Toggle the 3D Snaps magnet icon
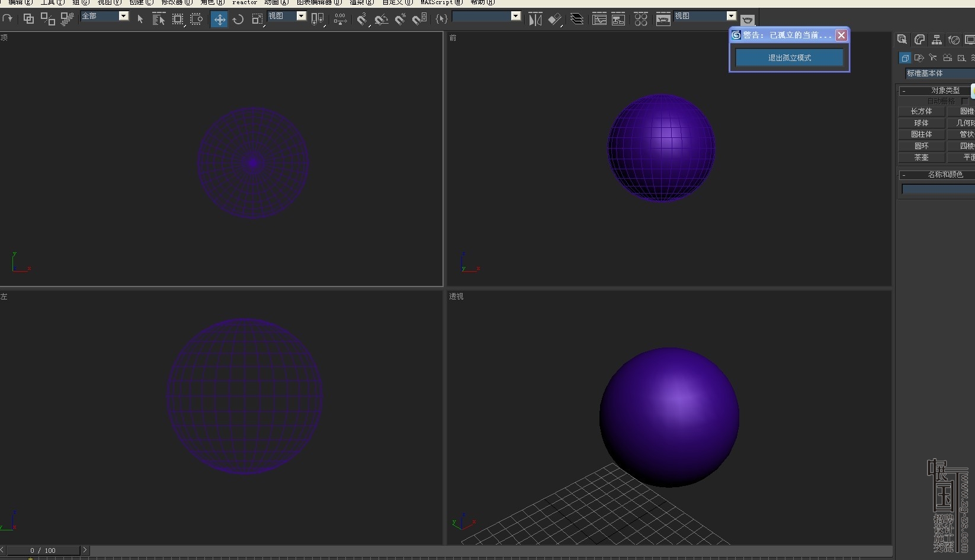This screenshot has width=975, height=560. (362, 19)
